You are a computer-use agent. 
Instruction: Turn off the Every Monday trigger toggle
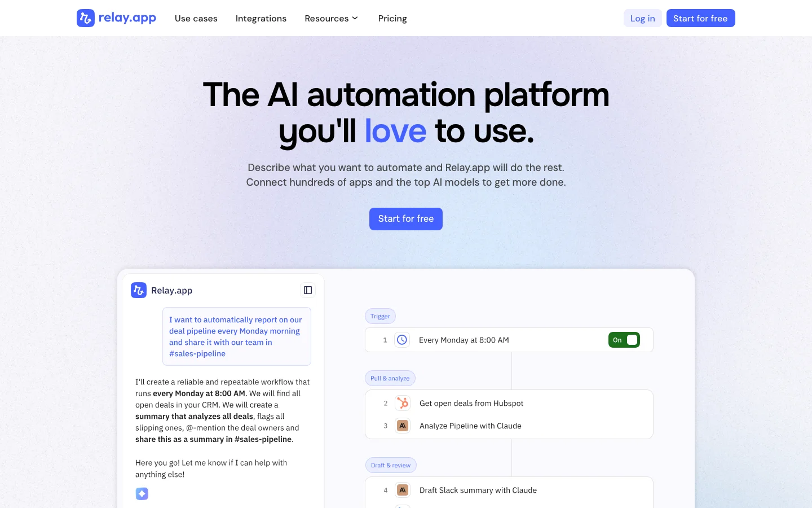coord(624,340)
